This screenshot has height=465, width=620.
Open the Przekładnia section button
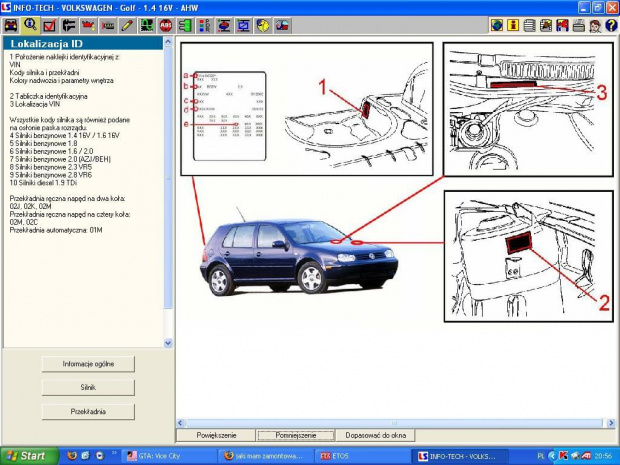tap(88, 412)
